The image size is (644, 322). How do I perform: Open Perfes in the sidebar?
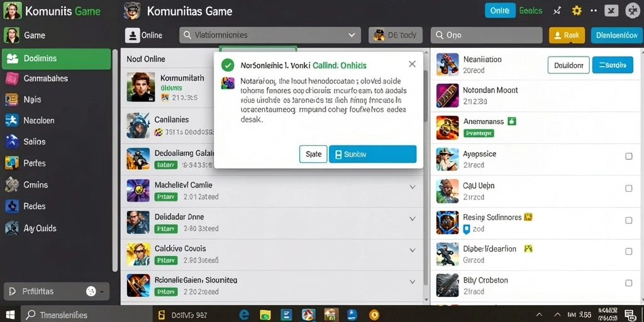point(35,163)
